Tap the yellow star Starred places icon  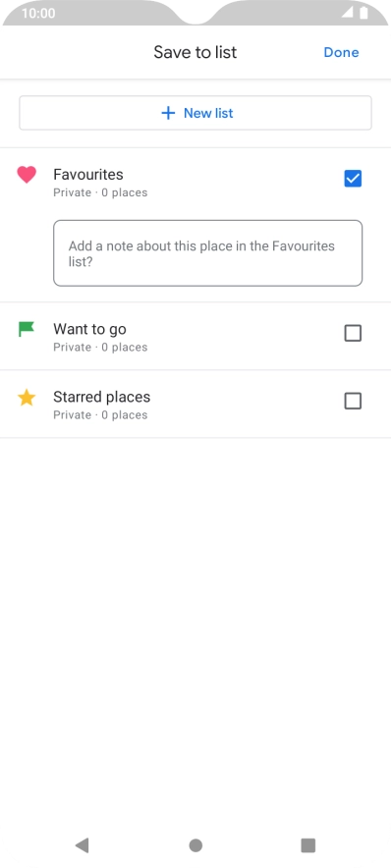(26, 398)
